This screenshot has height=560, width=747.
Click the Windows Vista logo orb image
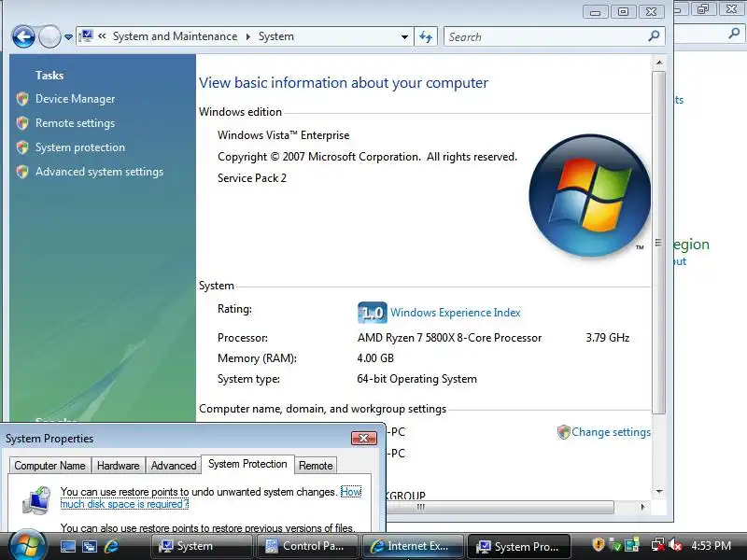point(590,195)
